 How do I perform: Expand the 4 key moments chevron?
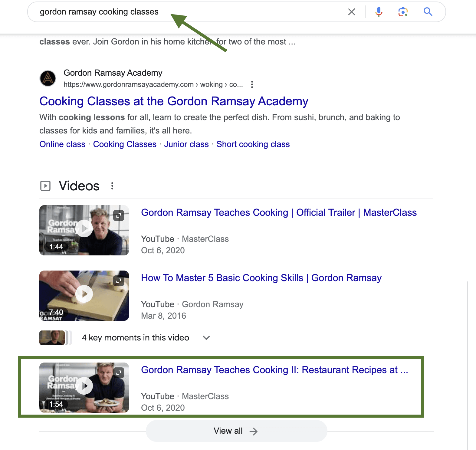206,338
